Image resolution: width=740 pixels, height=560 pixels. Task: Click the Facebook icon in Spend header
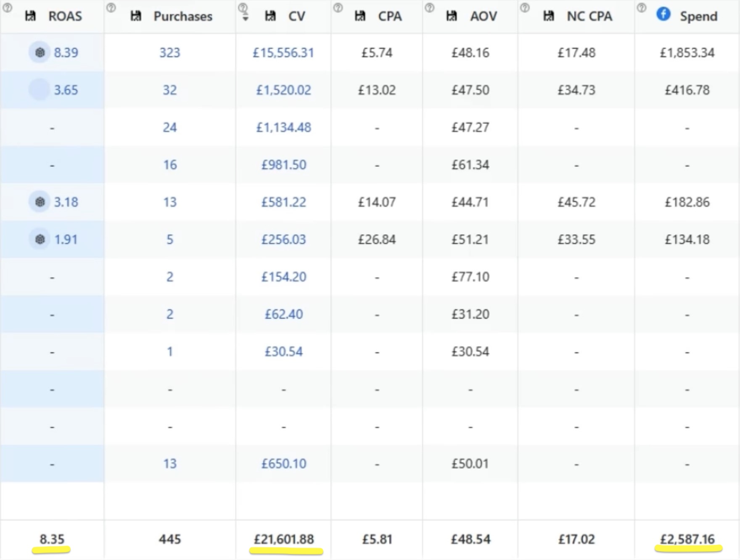663,14
